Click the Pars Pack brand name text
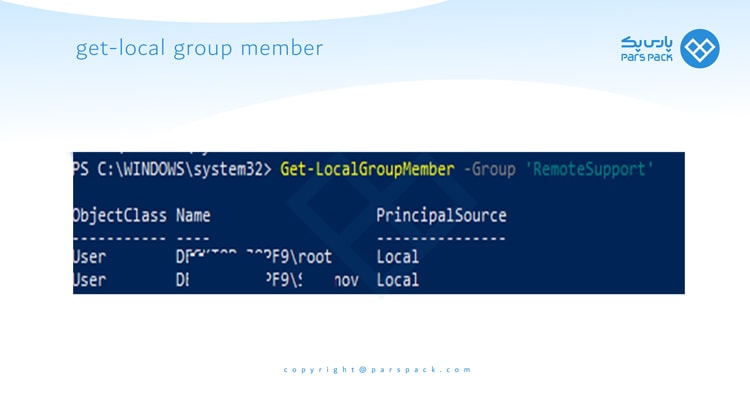750x400 pixels. 647,49
